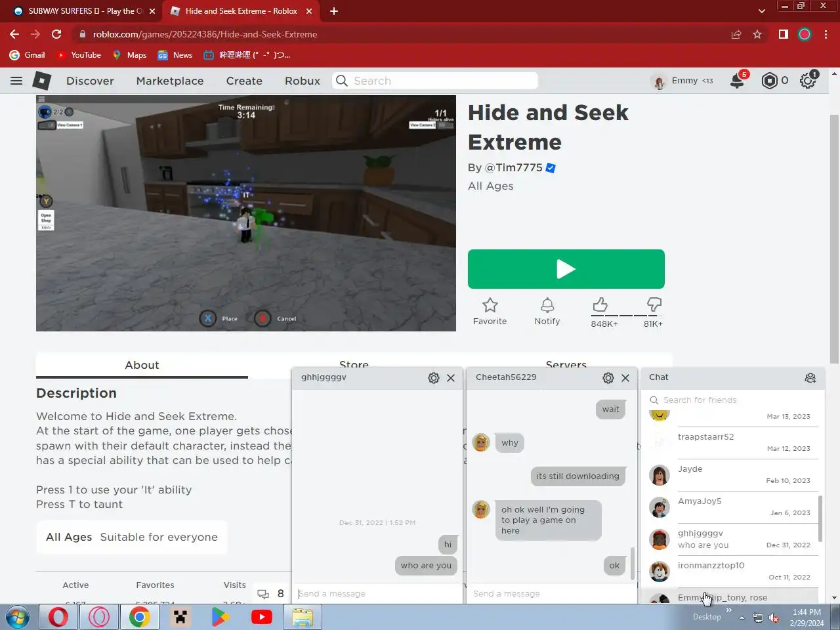Dislike the game with thumbs down
This screenshot has width=840, height=630.
click(654, 304)
